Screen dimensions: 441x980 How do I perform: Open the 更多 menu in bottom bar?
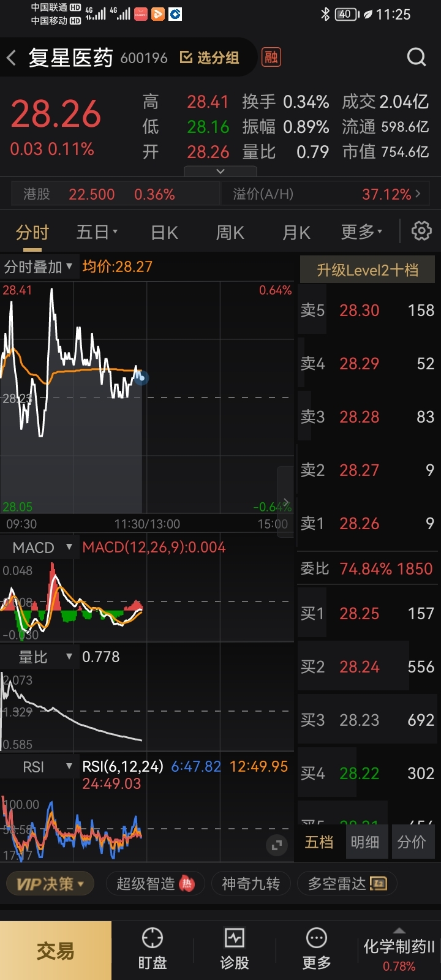coord(317,949)
